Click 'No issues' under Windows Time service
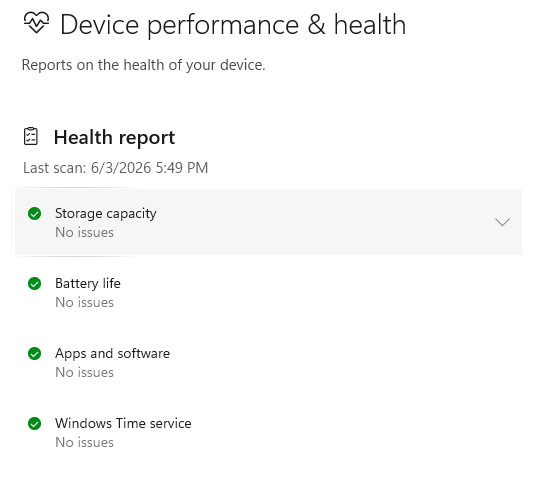 tap(84, 443)
